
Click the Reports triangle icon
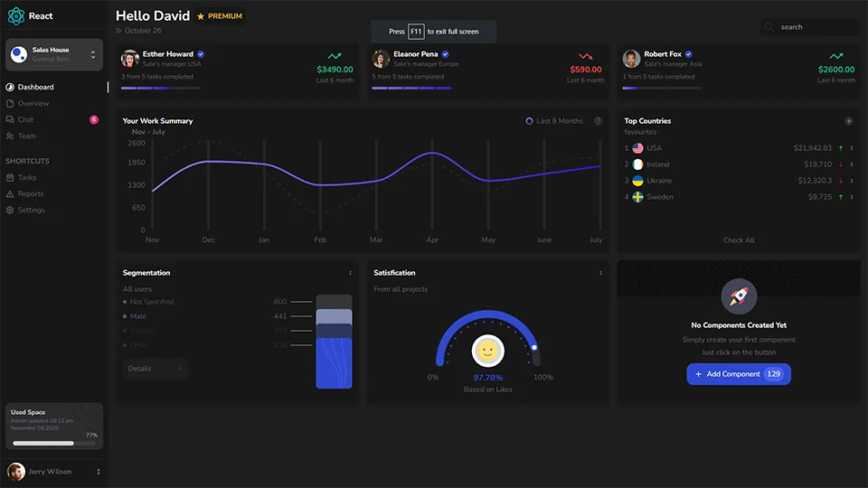(x=10, y=193)
